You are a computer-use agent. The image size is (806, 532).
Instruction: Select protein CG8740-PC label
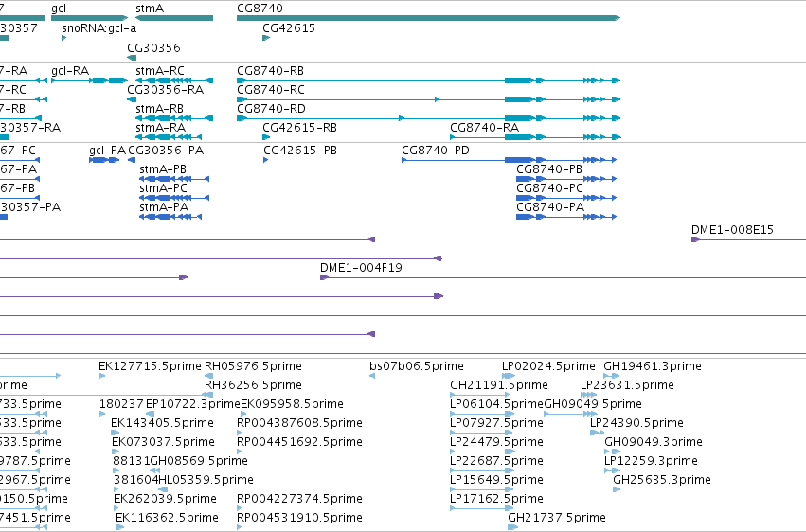(x=549, y=188)
